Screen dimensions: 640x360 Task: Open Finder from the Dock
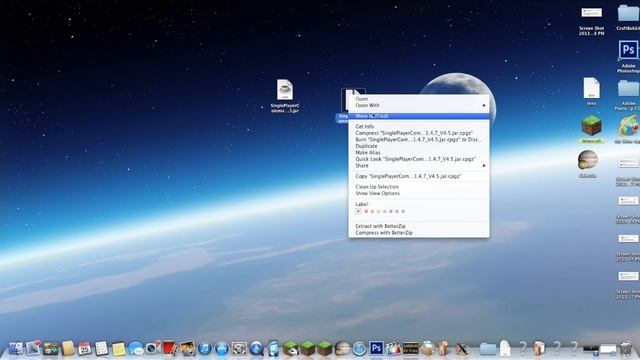(x=16, y=348)
